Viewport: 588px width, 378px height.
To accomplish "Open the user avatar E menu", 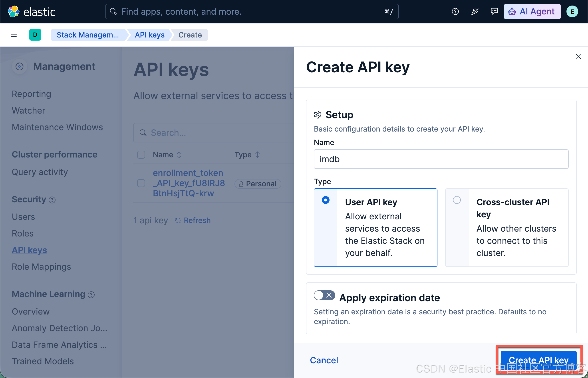I will point(572,12).
